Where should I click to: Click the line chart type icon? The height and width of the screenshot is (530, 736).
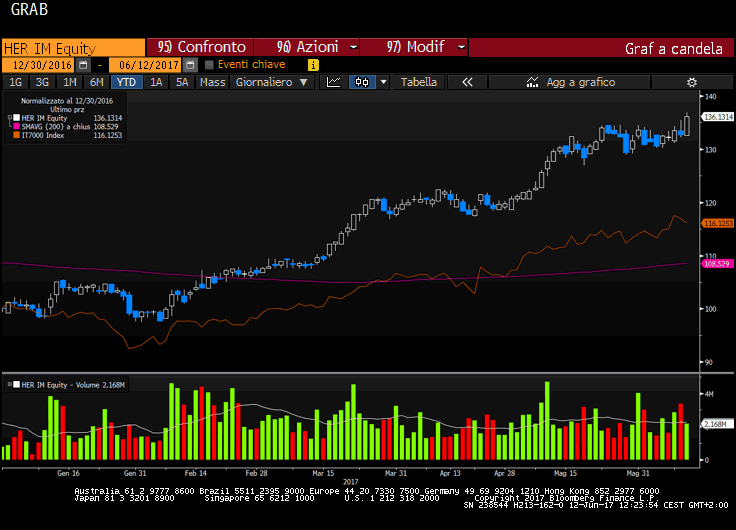click(334, 82)
